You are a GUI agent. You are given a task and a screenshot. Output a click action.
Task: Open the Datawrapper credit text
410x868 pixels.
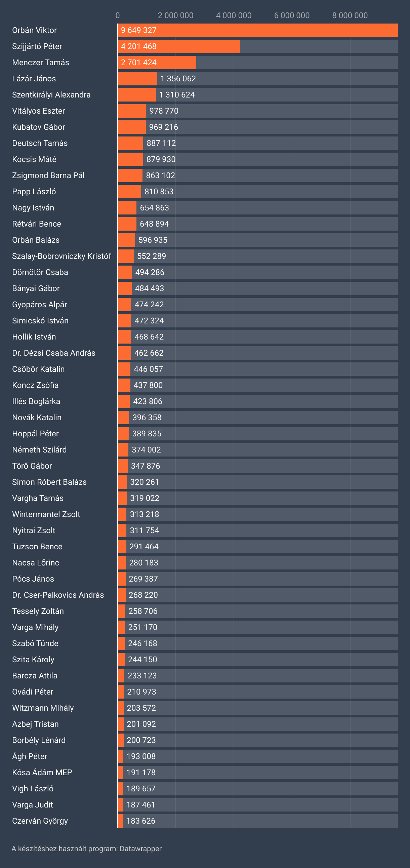click(87, 849)
